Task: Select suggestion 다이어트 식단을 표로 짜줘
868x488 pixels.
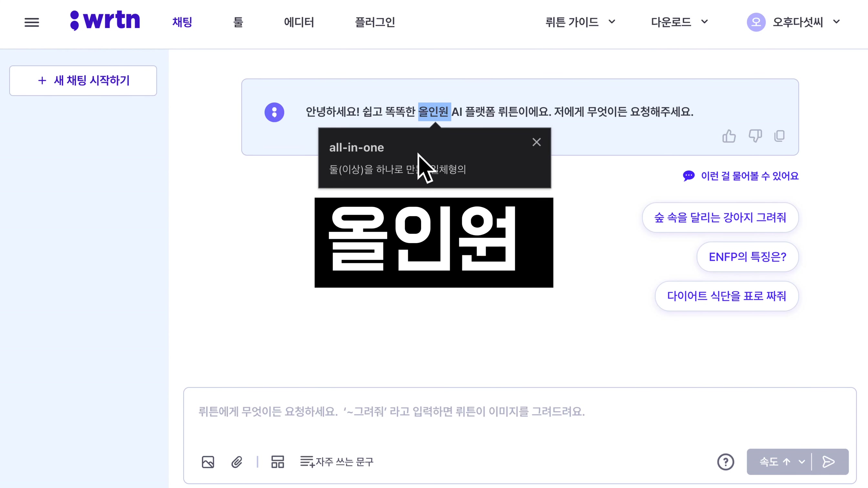Action: [727, 296]
